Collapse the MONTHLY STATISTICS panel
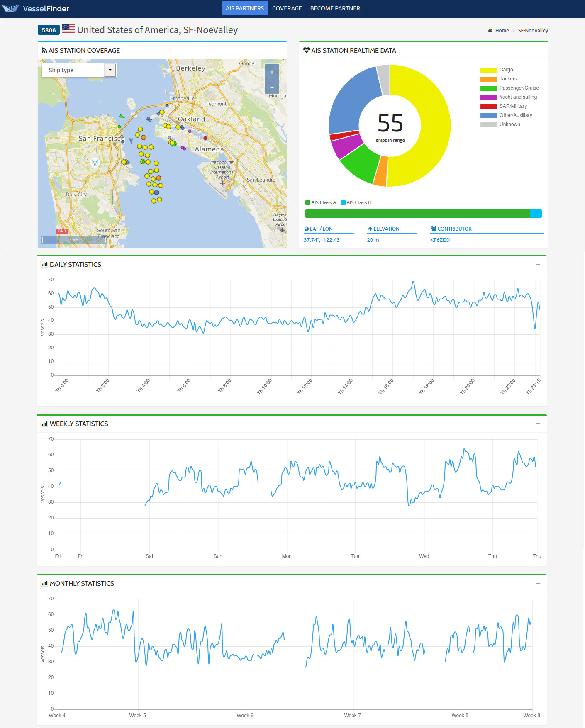 click(x=538, y=583)
